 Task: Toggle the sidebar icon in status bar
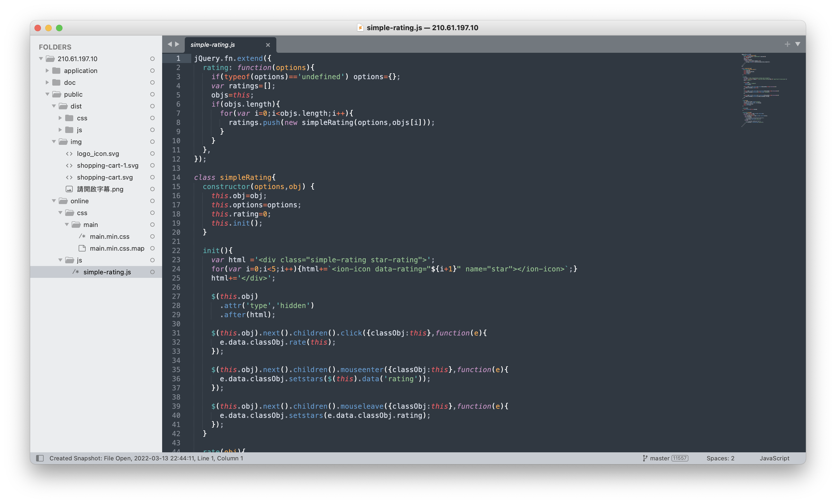(40, 458)
